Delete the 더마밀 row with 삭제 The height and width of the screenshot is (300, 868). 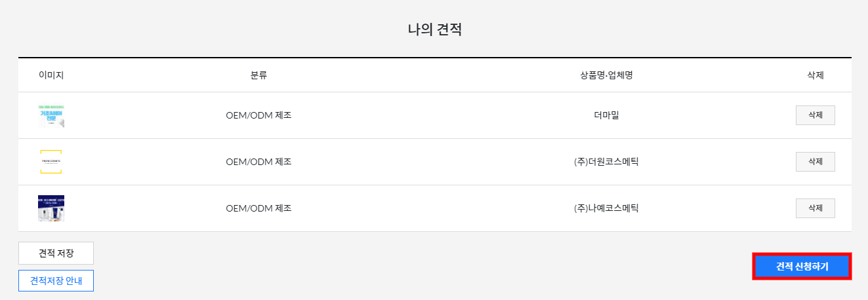coord(815,115)
